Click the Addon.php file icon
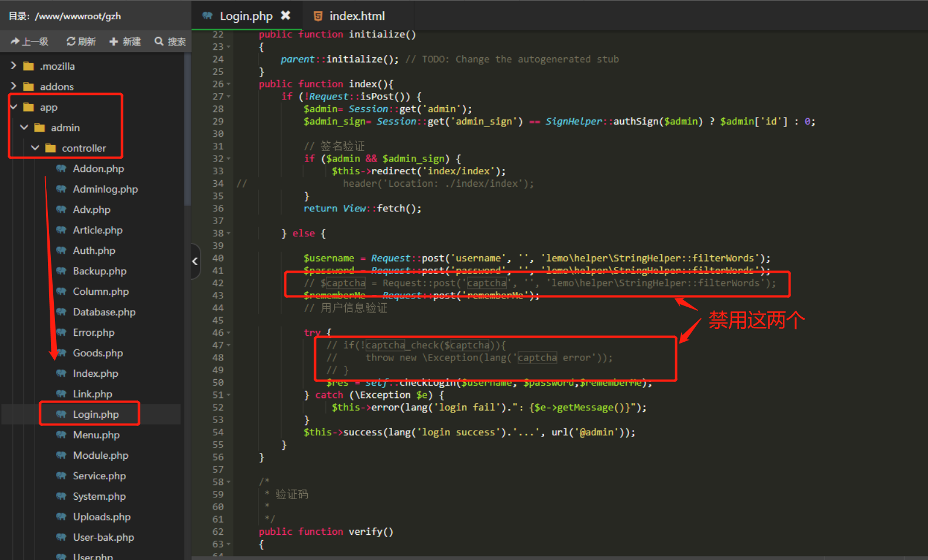The height and width of the screenshot is (560, 928). click(61, 169)
